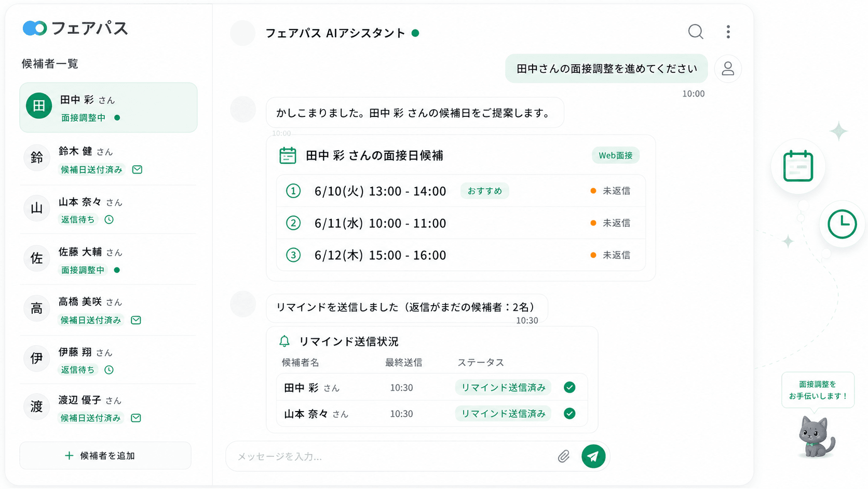This screenshot has width=868, height=489.
Task: Click the green send message button
Action: 593,456
